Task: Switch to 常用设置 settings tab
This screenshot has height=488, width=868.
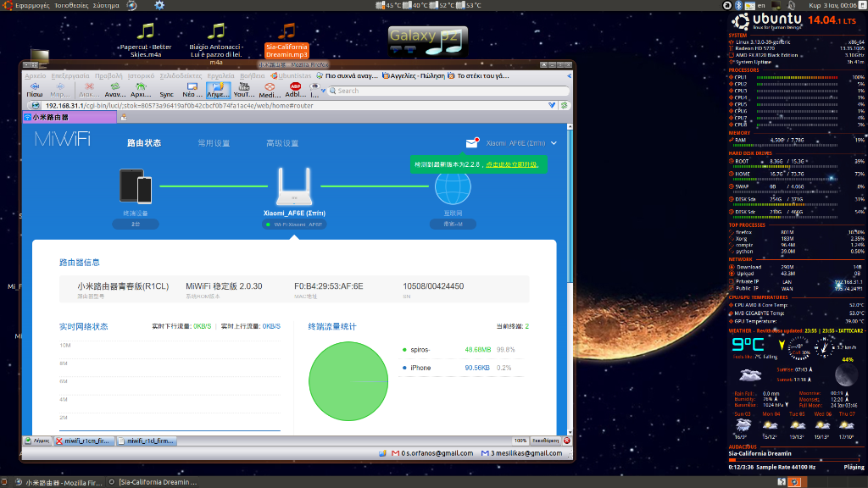Action: pos(214,143)
